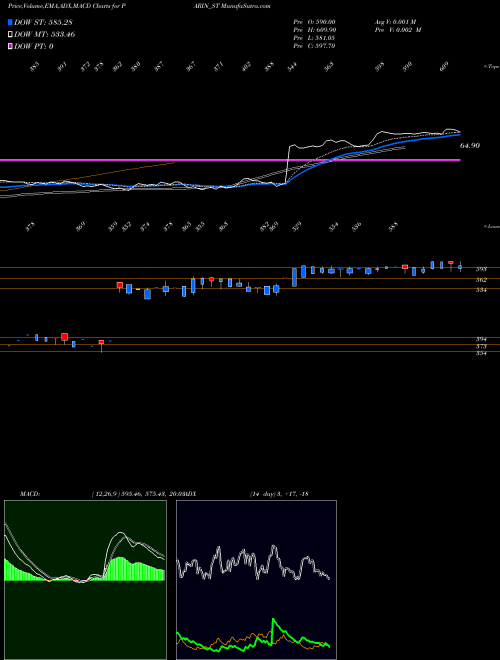Click the white DOW MT legend swatch
Image resolution: width=500 pixels, height=660 pixels.
coord(11,35)
